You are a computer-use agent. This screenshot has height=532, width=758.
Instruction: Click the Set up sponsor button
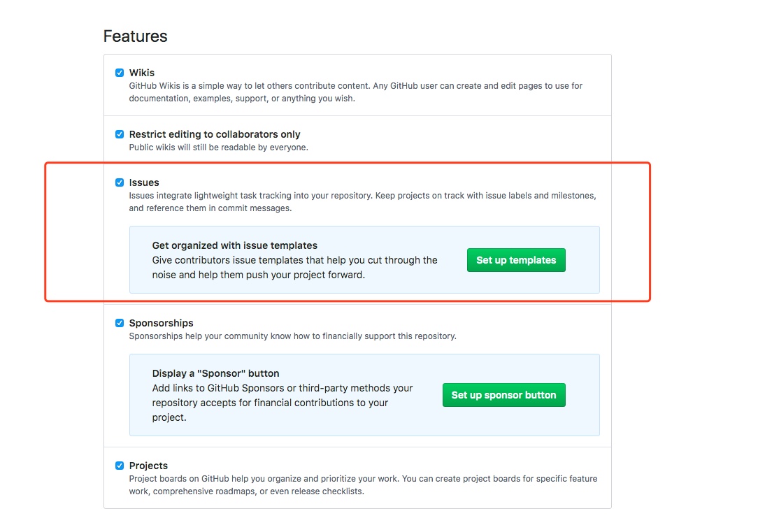pyautogui.click(x=503, y=395)
